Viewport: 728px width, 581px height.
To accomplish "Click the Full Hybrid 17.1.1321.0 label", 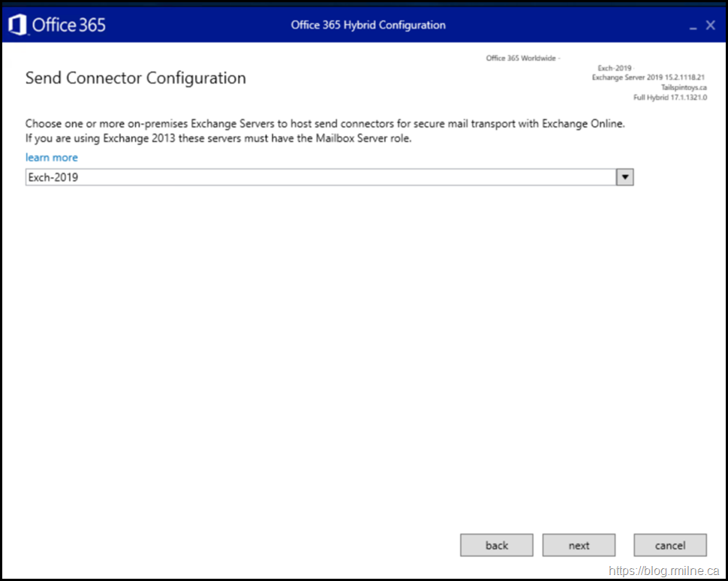I will [669, 97].
